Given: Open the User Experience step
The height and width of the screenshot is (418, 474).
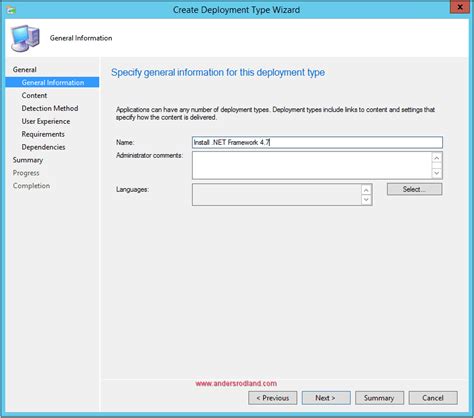Looking at the screenshot, I should point(46,121).
